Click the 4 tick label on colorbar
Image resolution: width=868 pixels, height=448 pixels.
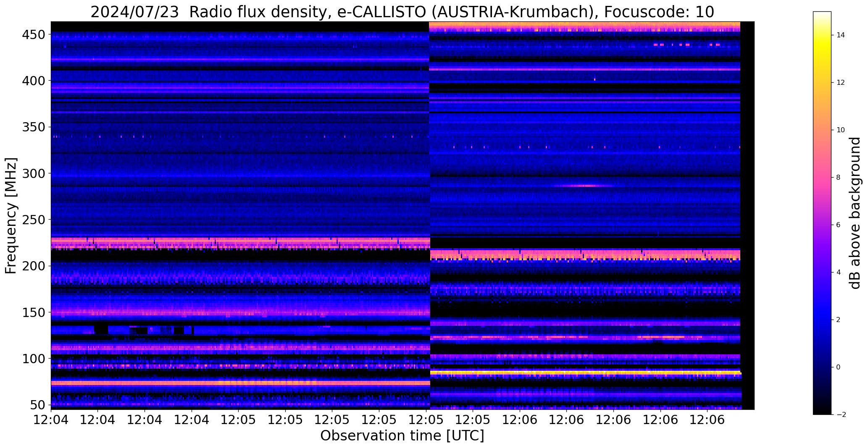839,272
